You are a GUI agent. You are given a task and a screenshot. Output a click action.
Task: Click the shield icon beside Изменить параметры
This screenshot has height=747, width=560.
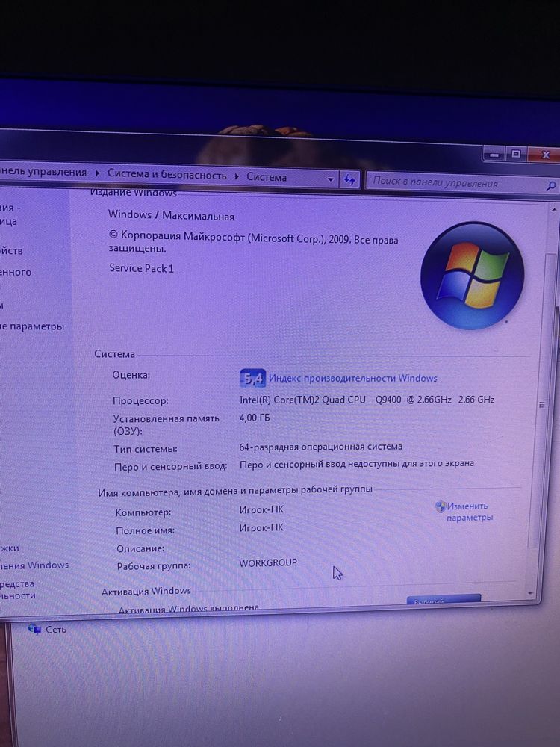441,506
